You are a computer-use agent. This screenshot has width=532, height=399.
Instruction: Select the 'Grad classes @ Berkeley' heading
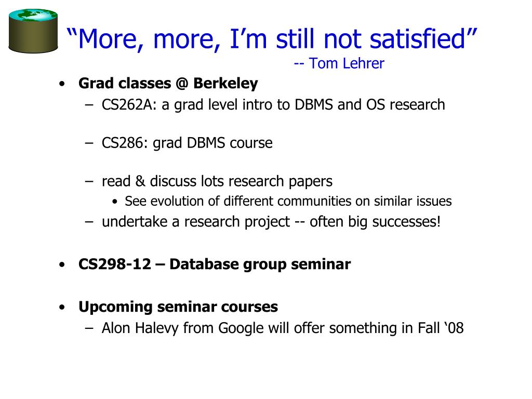tap(168, 84)
